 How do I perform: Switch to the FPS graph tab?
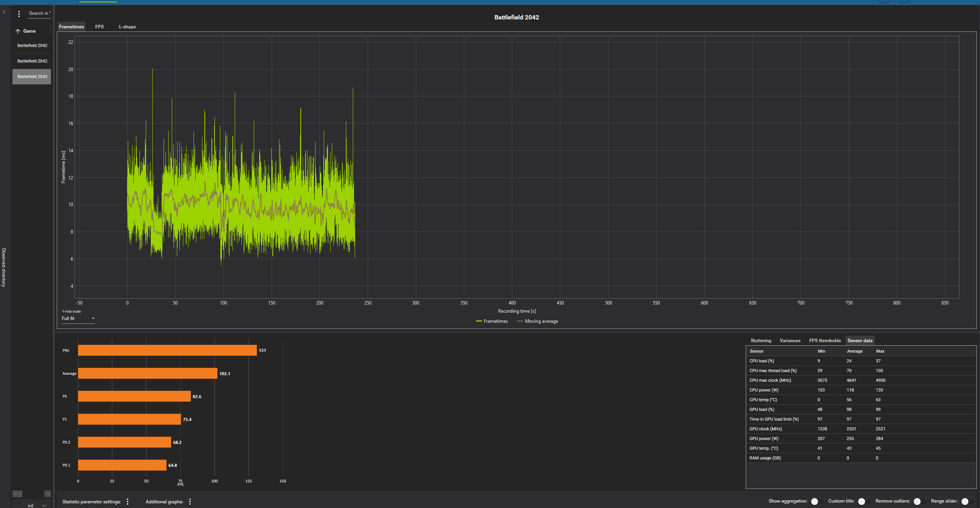point(99,27)
